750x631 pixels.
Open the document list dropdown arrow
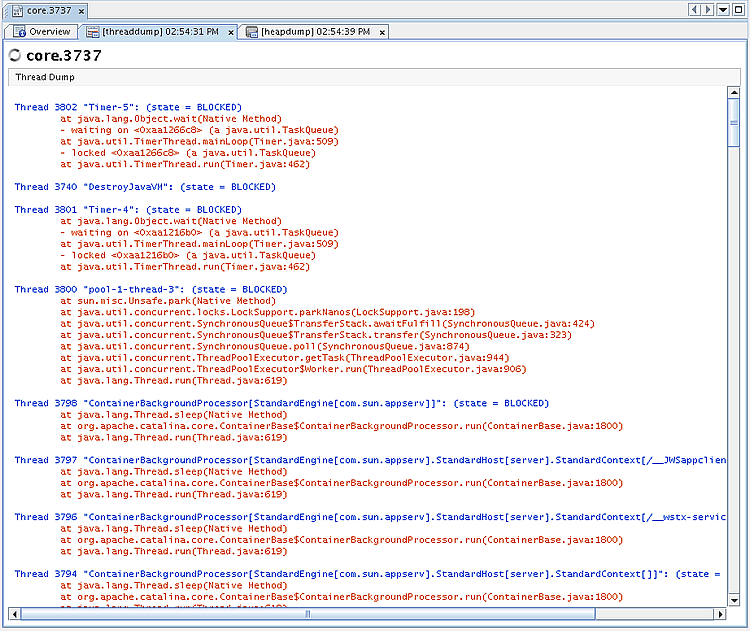click(722, 10)
